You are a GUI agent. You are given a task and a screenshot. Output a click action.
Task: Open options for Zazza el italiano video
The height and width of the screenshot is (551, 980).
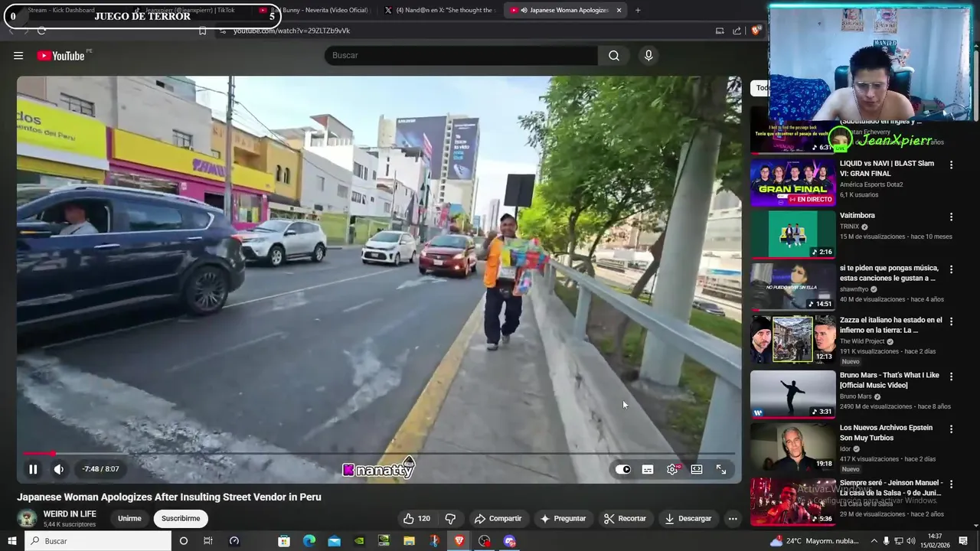pos(952,321)
